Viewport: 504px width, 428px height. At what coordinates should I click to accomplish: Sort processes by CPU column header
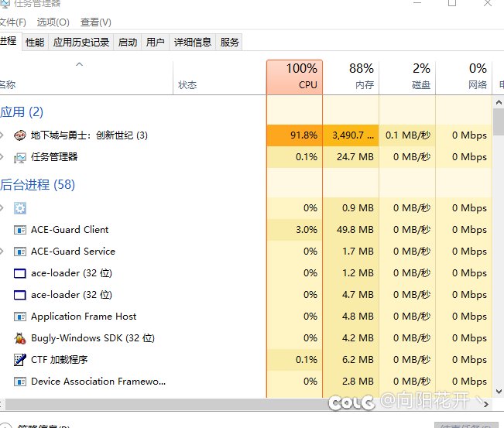294,77
